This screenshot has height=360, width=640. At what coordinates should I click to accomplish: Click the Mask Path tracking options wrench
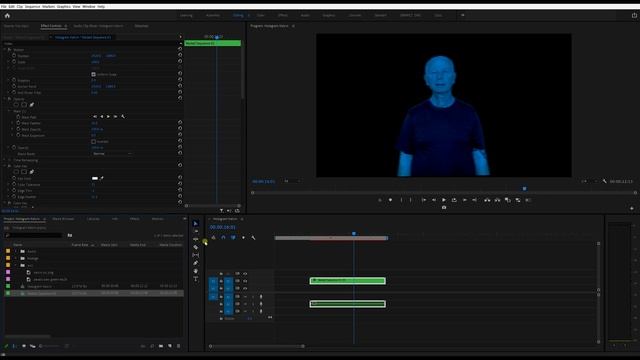123,117
